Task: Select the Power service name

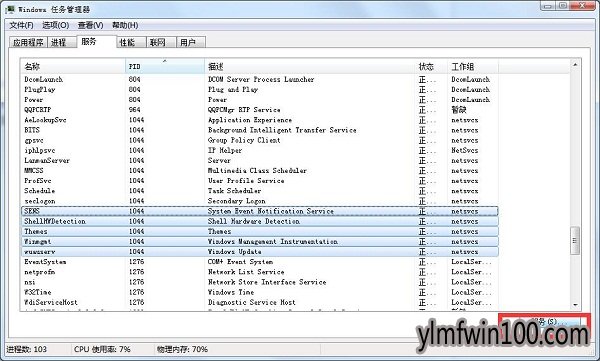Action: [34, 100]
